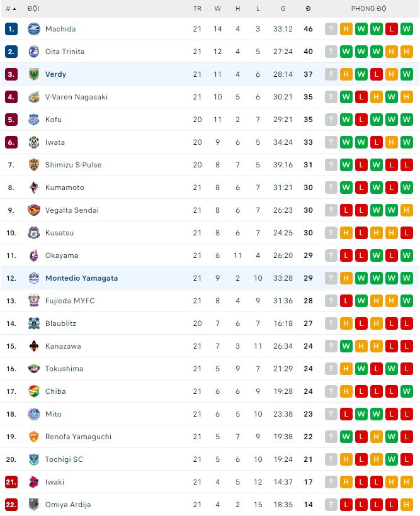Click the V-Varen Nagasaki team logo
Screen dimensions: 420x516
coord(34,97)
